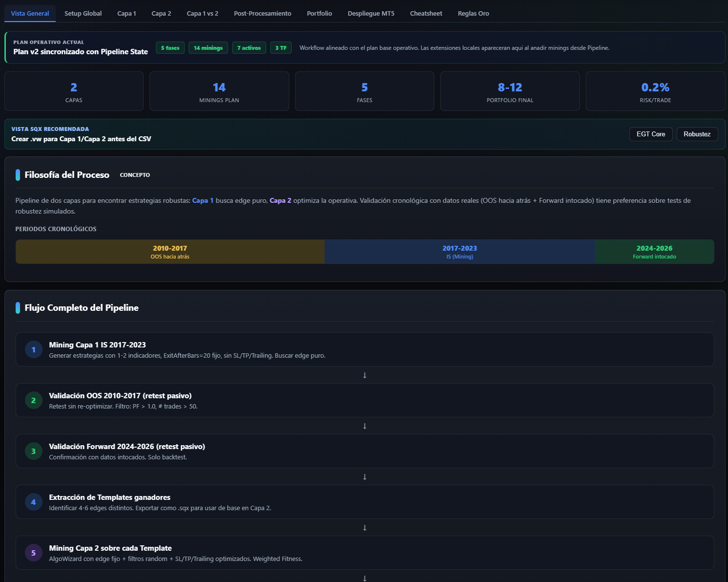Click the 2024-2026 Forward intocado segment
The width and height of the screenshot is (728, 582).
coord(655,252)
